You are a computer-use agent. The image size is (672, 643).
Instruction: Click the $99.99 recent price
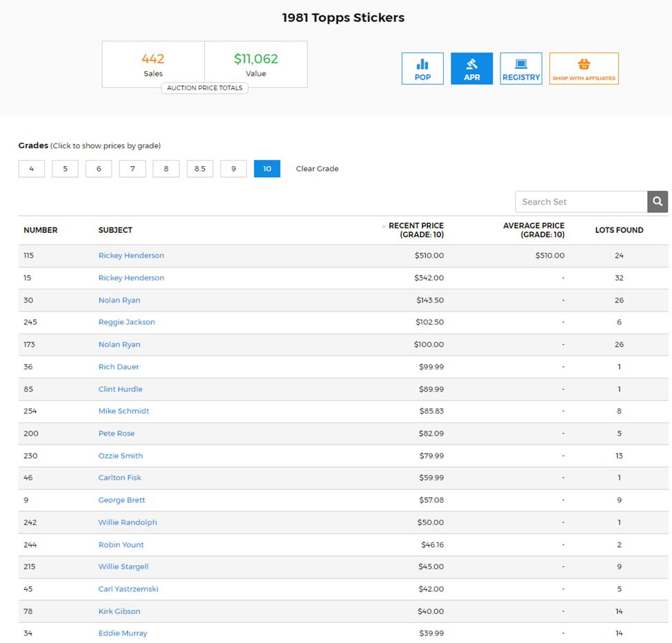tap(431, 367)
